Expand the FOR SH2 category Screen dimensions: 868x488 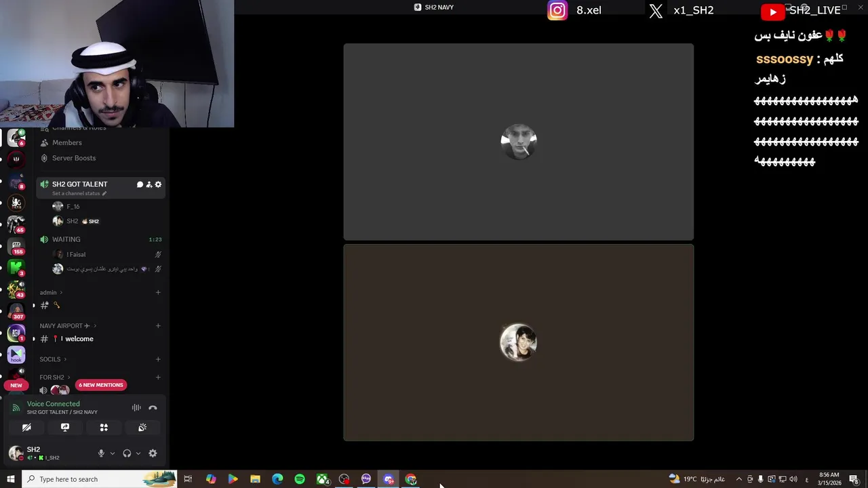pos(55,378)
